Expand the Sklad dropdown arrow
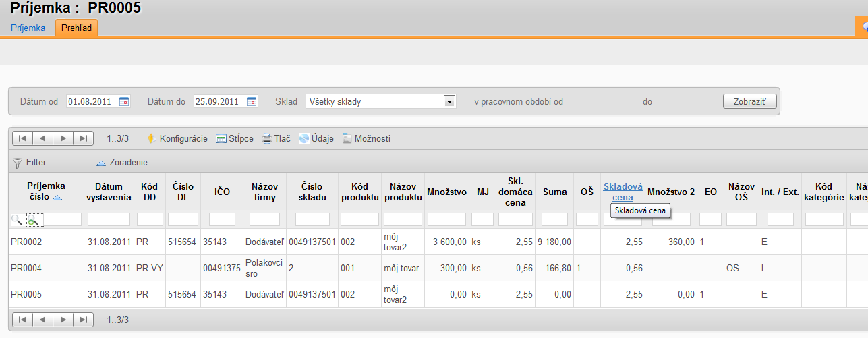This screenshot has width=868, height=338. [449, 102]
